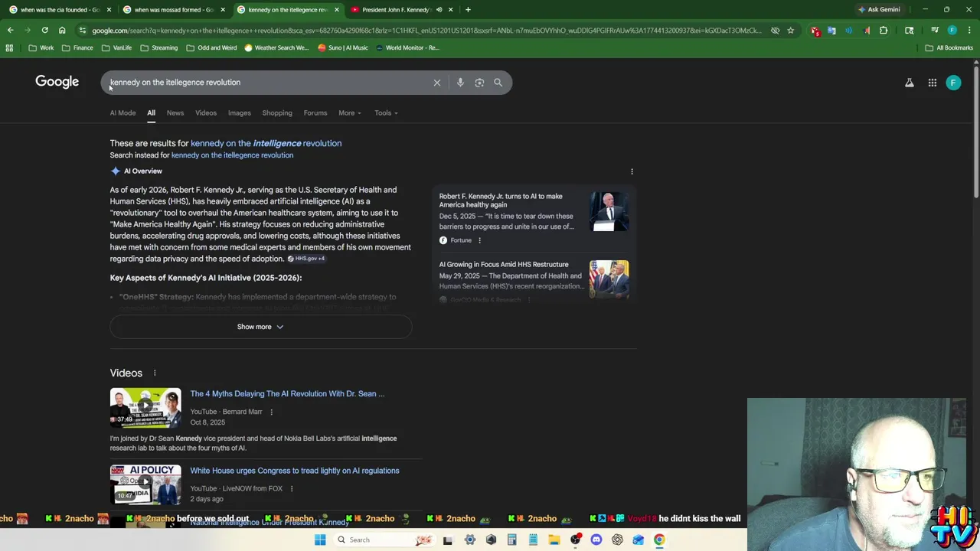This screenshot has width=980, height=551.
Task: Start a voice search with the microphone icon
Action: pyautogui.click(x=460, y=83)
